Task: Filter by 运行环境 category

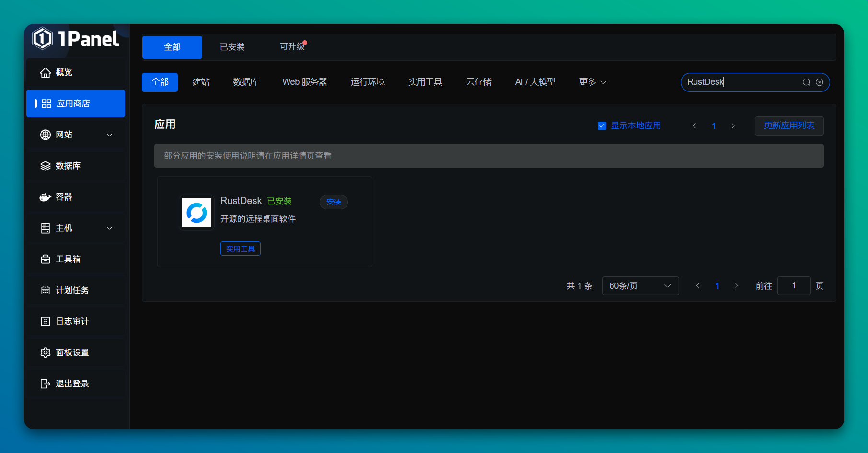Action: tap(368, 82)
